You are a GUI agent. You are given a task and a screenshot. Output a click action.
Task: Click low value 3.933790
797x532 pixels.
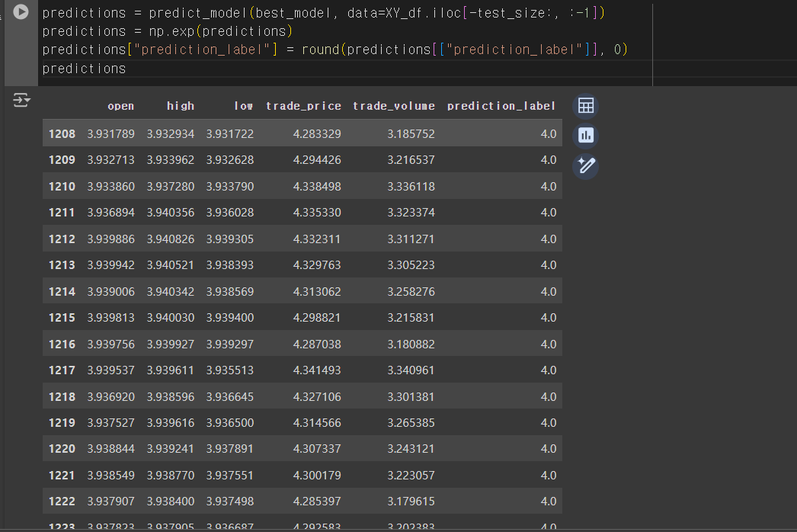click(230, 187)
